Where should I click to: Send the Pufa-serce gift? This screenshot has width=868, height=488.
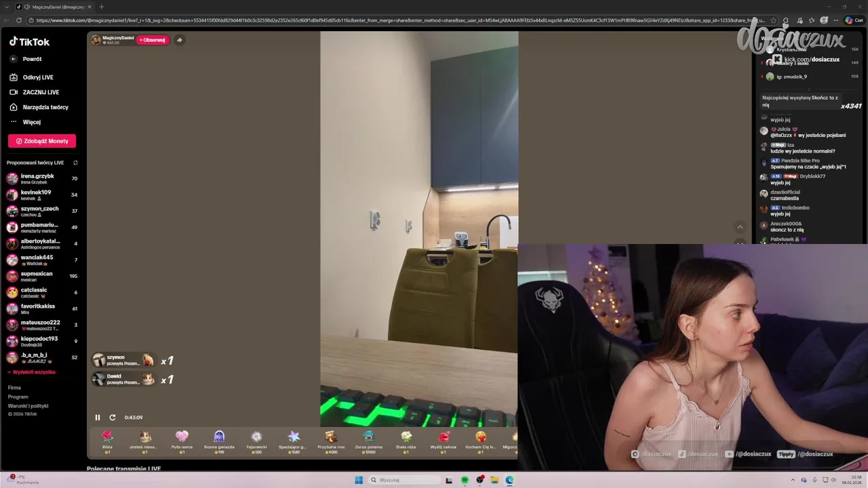coord(182,441)
